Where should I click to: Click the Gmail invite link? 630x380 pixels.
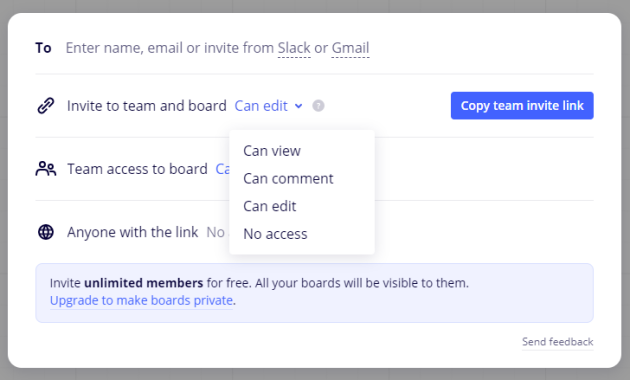[x=350, y=48]
